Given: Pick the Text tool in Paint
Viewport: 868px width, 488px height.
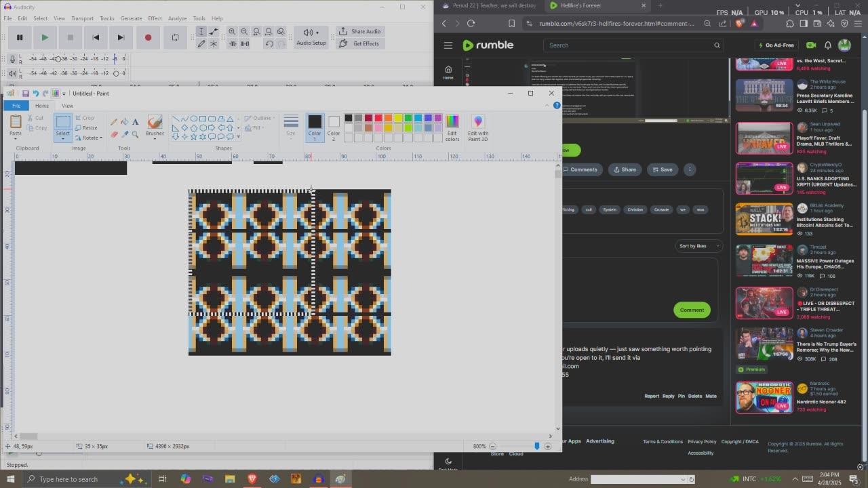Looking at the screenshot, I should (x=136, y=122).
